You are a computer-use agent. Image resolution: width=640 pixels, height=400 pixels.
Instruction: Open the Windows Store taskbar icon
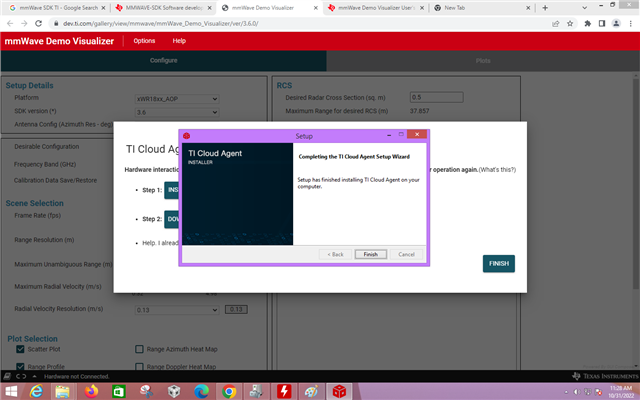(x=119, y=391)
